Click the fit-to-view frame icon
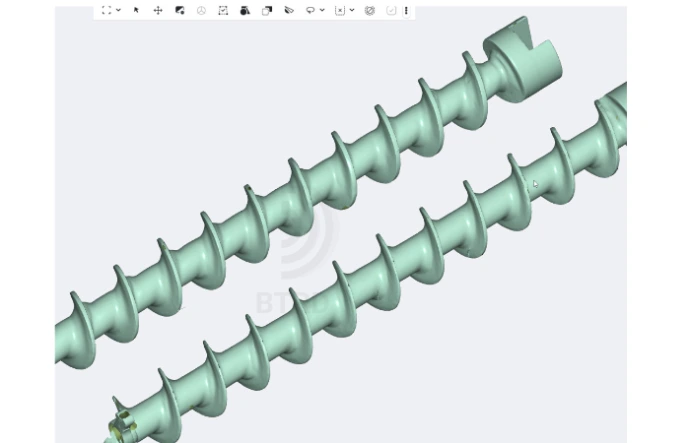This screenshot has height=443, width=690. 106,10
